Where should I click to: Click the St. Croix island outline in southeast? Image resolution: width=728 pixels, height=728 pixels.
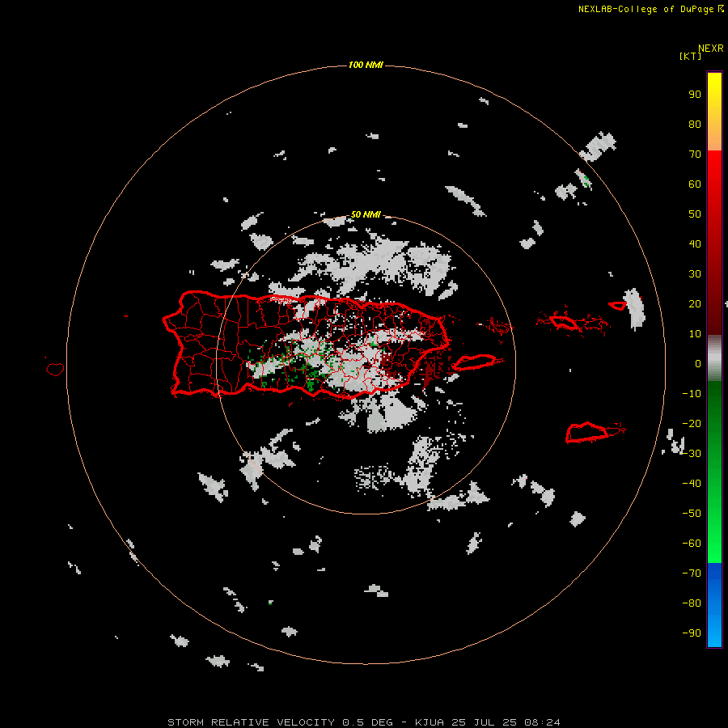[587, 432]
